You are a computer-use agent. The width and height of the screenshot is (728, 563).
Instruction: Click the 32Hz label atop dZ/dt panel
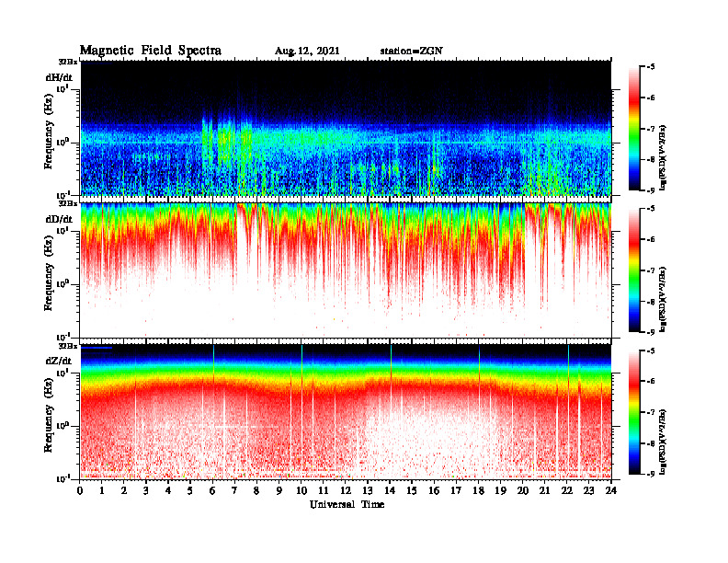click(x=68, y=347)
